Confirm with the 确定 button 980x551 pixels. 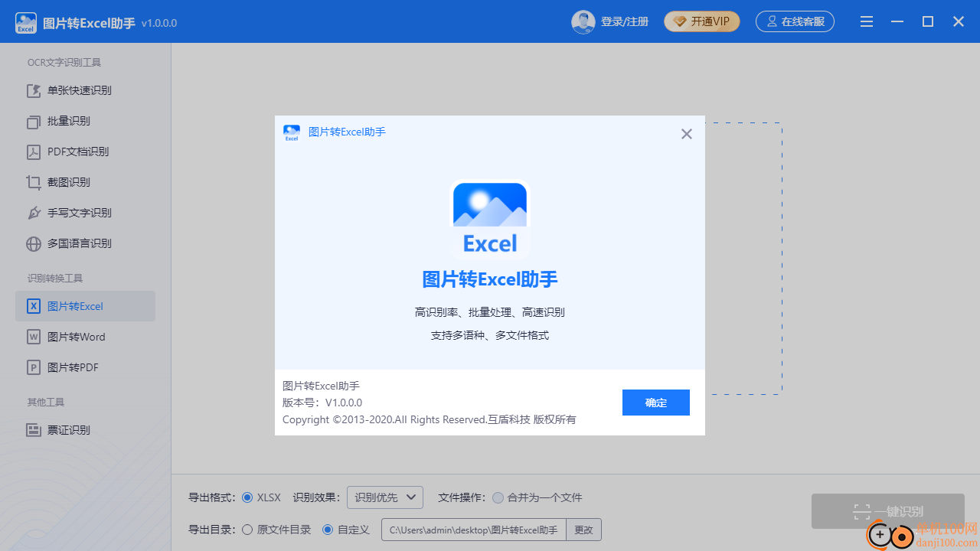656,403
